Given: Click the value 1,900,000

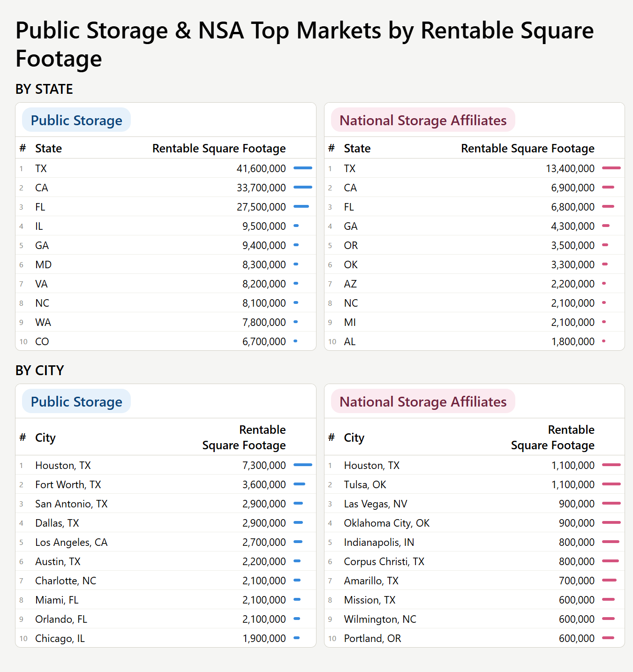Looking at the screenshot, I should point(264,638).
